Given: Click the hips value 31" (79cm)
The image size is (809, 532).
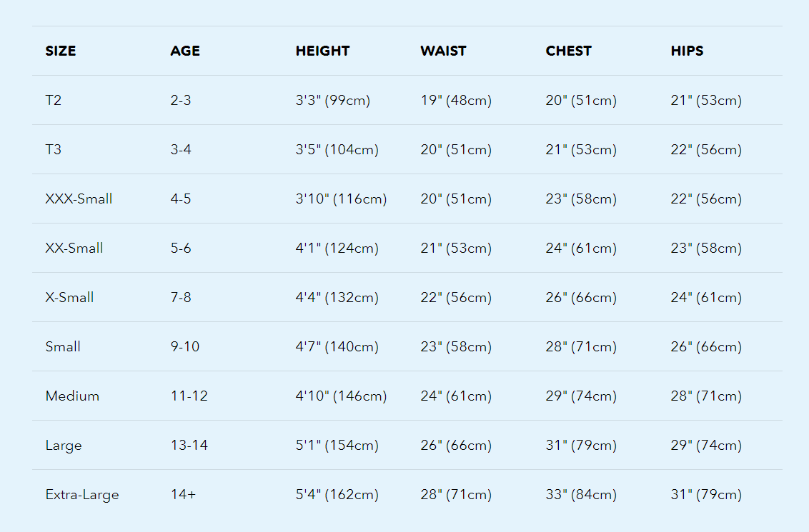Looking at the screenshot, I should click(x=706, y=495).
